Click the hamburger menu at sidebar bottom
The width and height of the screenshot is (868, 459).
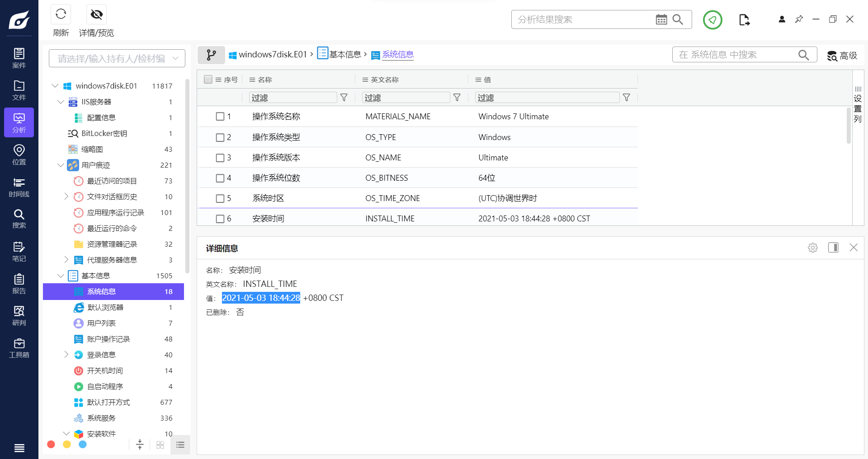19,448
